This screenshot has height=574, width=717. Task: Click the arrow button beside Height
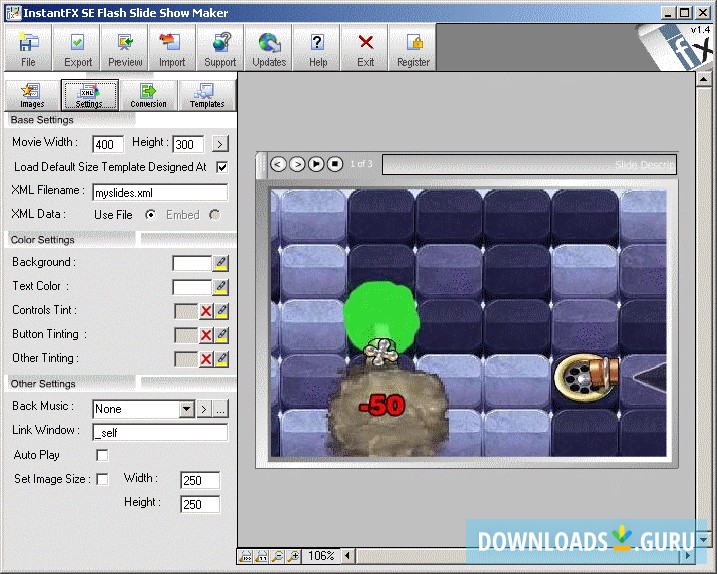click(x=220, y=144)
